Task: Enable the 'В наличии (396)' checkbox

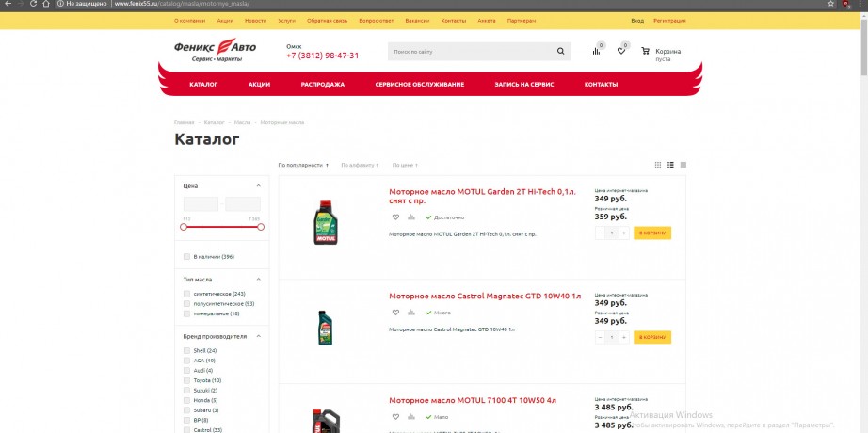Action: (x=186, y=257)
